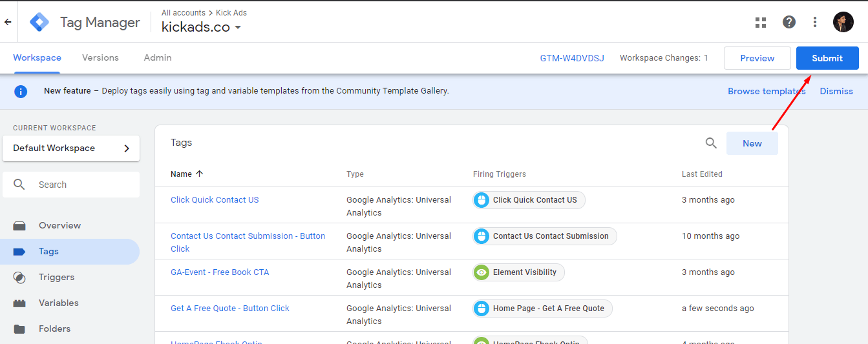
Task: Click the Submit button
Action: pos(827,58)
